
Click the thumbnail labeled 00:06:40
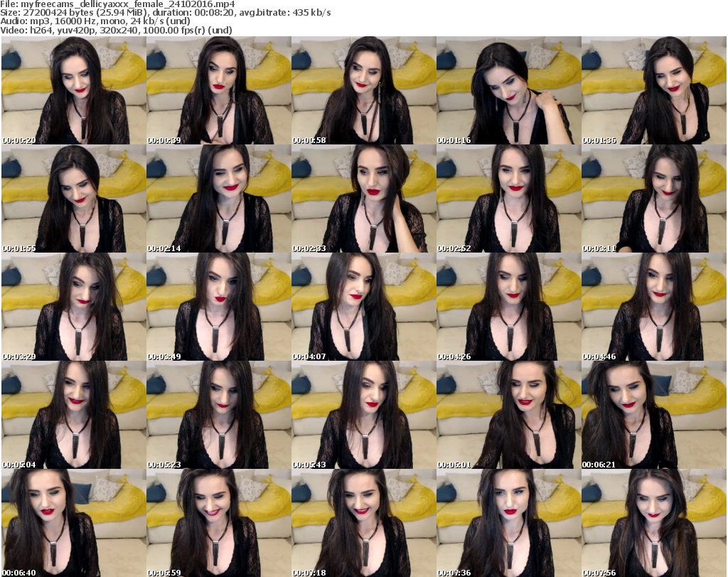(74, 523)
